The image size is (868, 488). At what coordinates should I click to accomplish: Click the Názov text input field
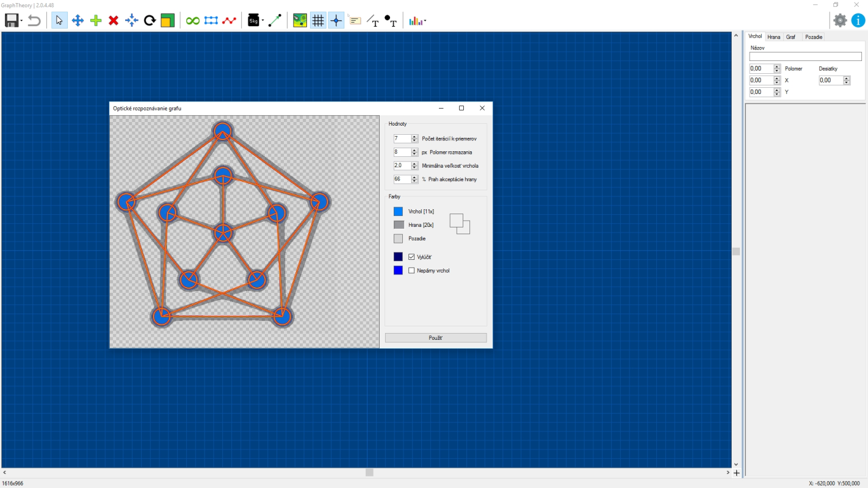coord(805,57)
